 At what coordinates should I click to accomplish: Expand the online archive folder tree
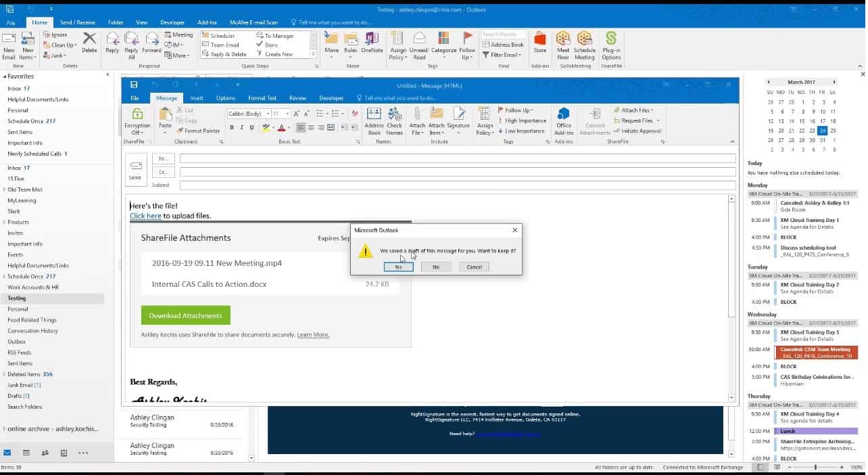point(5,428)
